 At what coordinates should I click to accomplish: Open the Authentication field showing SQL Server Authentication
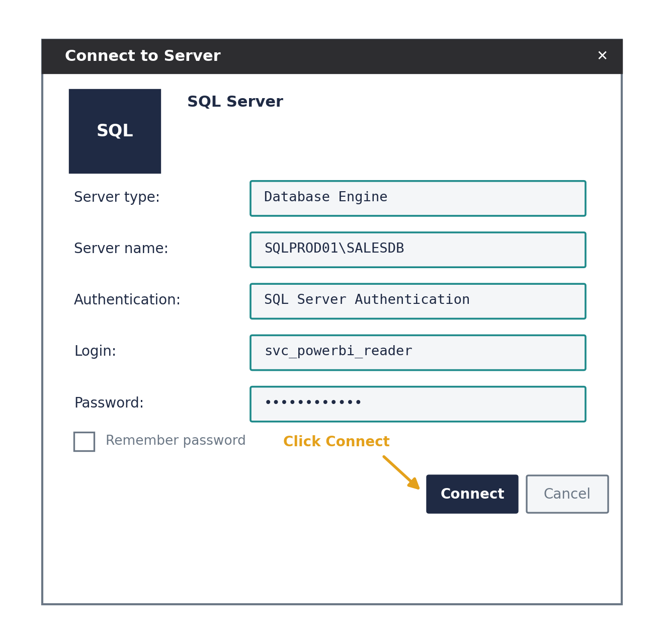coord(418,301)
